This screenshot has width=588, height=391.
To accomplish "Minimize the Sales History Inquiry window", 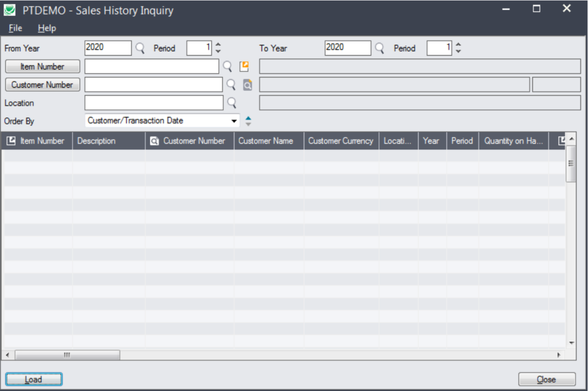I will [506, 9].
